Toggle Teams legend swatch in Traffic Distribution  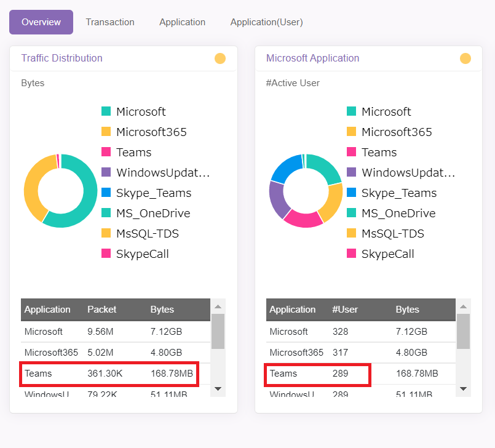tap(106, 151)
